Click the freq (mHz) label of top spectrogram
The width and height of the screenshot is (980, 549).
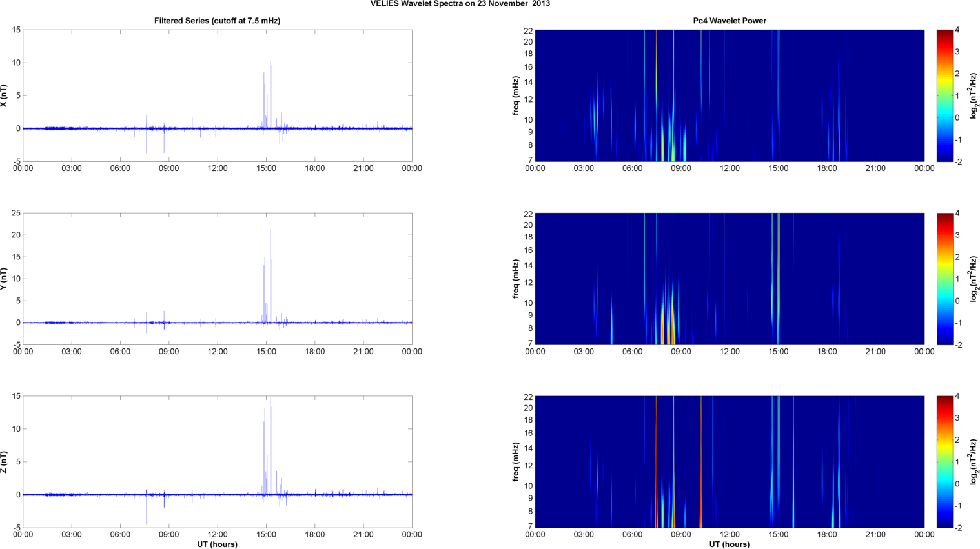pos(516,95)
